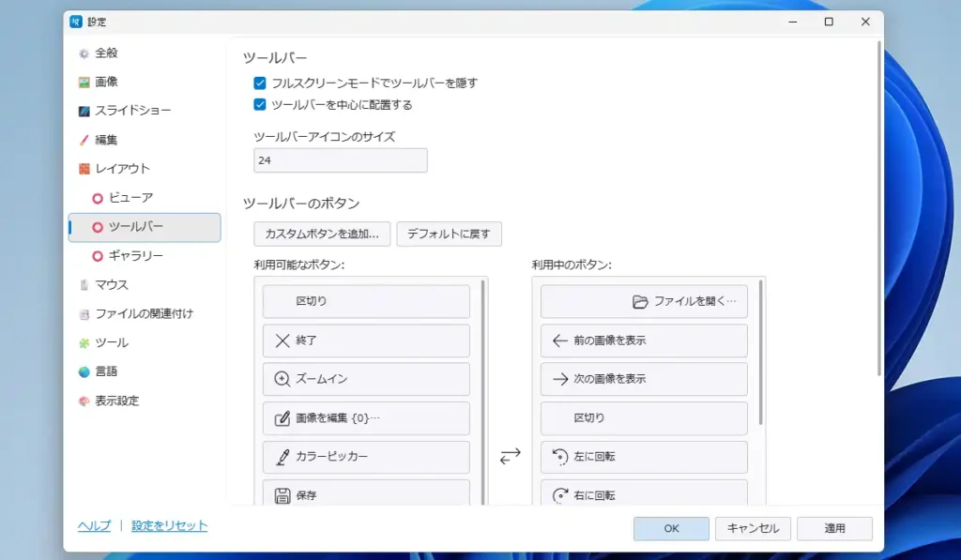Screen dimensions: 961x560
Task: Select ズームイン in the available buttons list
Action: point(366,379)
